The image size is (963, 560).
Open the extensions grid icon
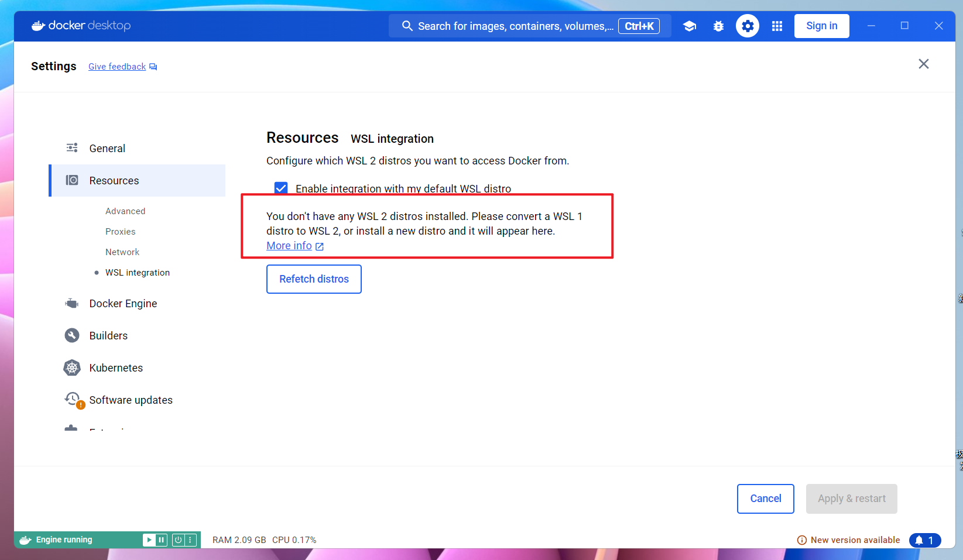[x=777, y=26]
